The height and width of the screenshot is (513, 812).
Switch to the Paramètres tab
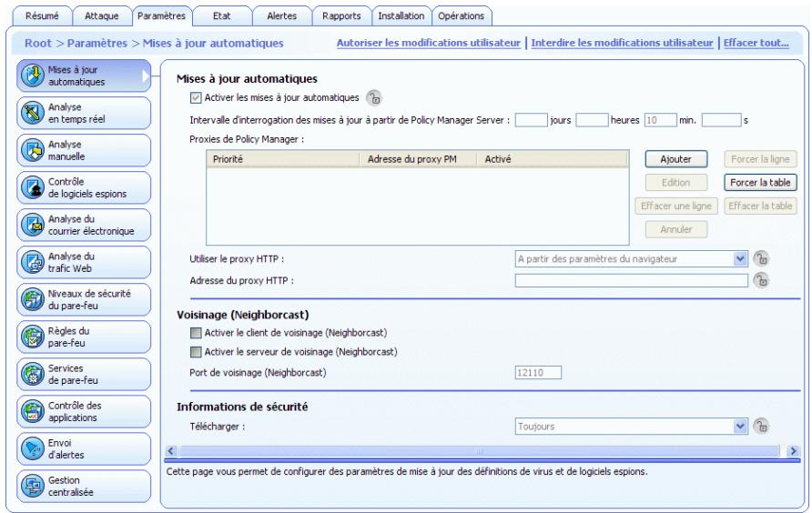pyautogui.click(x=161, y=16)
